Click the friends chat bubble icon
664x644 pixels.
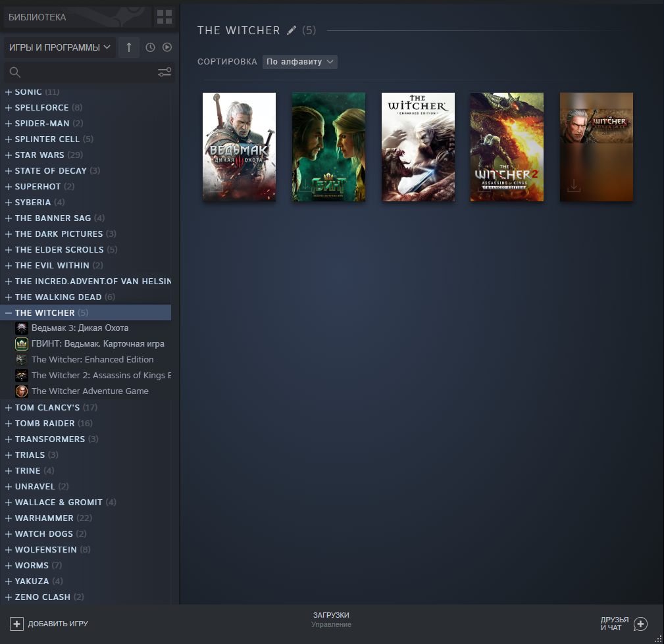(640, 624)
